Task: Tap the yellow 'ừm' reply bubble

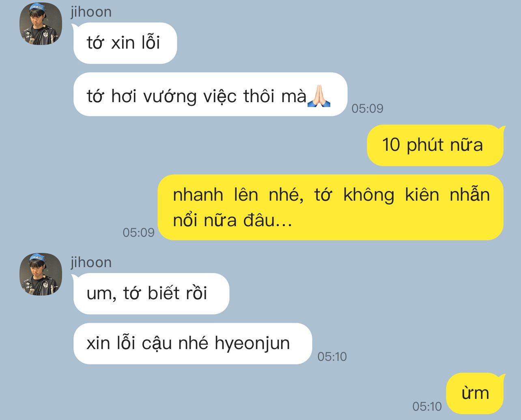Action: coord(475,393)
